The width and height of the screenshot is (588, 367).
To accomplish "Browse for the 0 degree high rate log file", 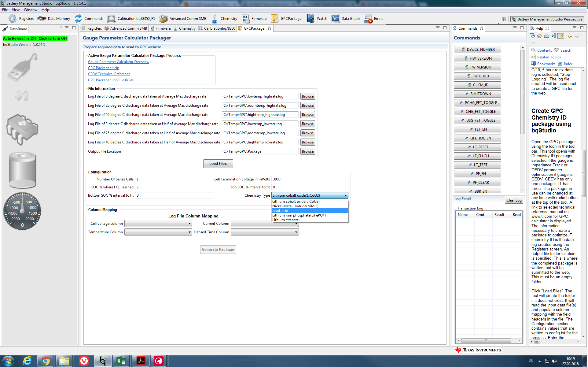I will [308, 96].
